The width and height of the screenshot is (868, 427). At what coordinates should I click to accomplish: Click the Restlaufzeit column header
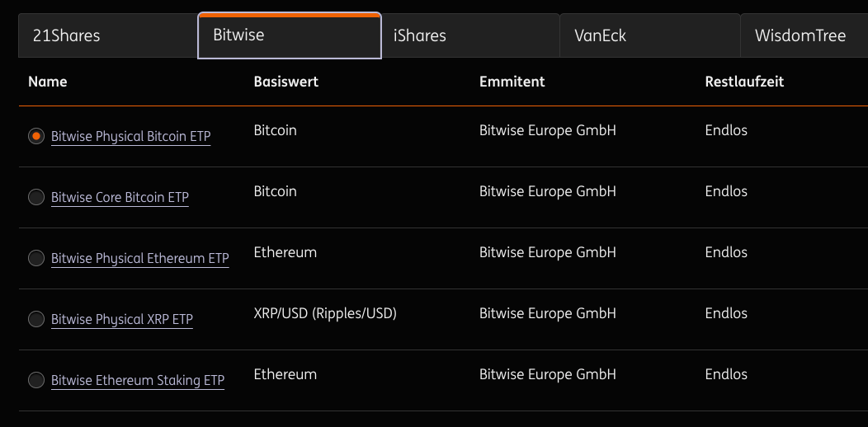(x=744, y=82)
